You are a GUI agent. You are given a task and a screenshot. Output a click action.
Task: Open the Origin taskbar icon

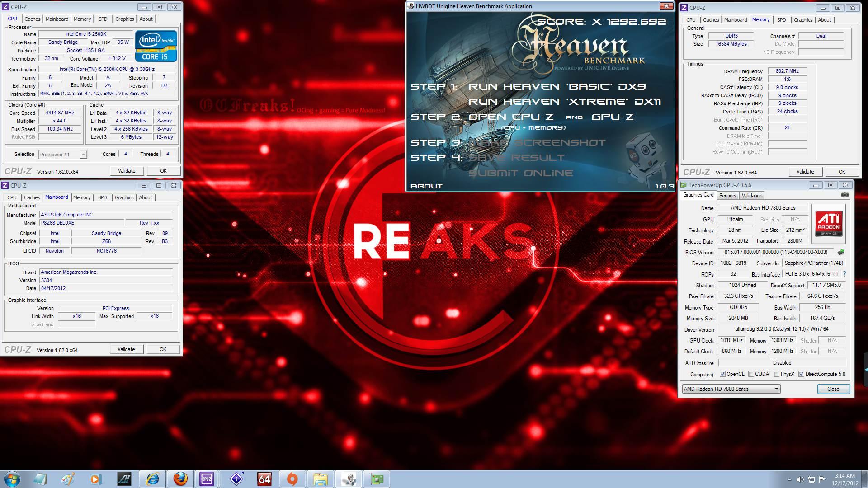click(x=292, y=479)
